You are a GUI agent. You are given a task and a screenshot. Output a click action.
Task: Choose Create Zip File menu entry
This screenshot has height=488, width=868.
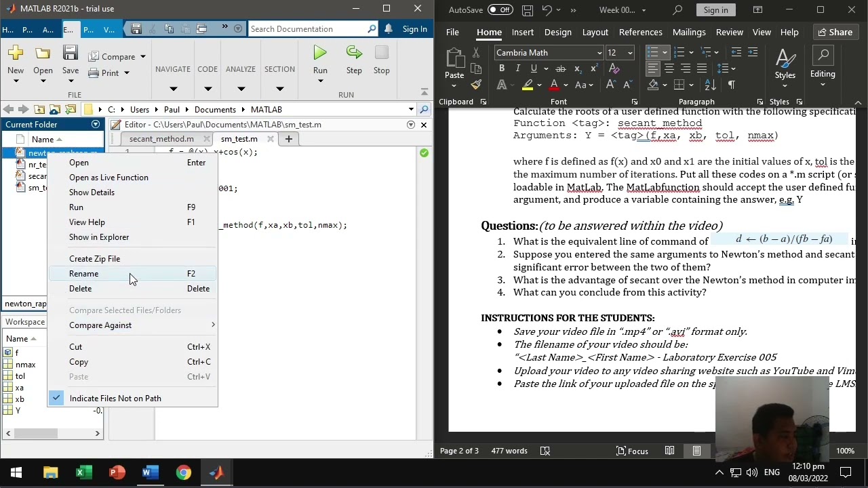[133, 258]
